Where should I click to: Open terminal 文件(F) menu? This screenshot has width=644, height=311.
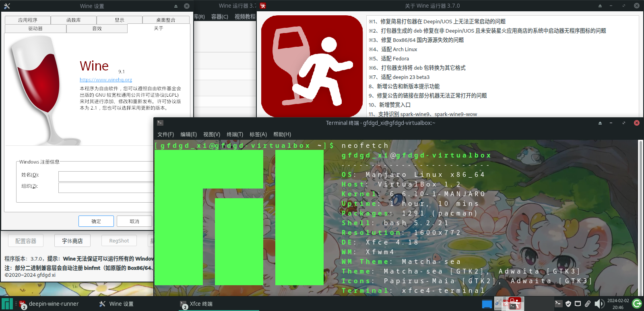(166, 134)
